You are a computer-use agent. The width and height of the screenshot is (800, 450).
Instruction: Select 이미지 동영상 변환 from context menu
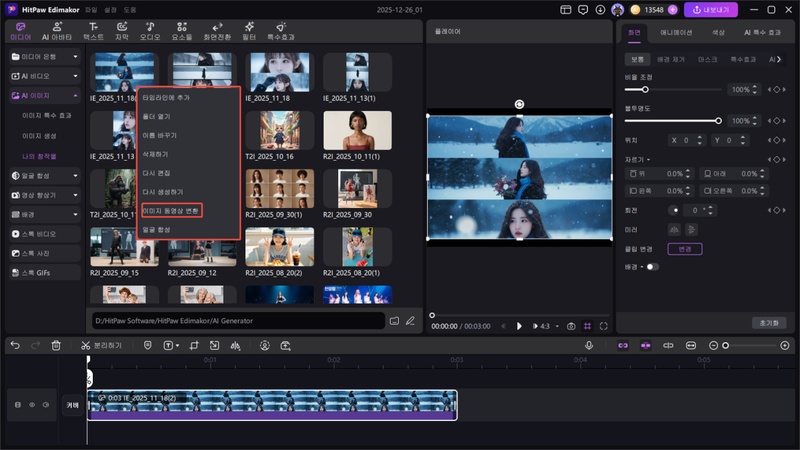[x=172, y=210]
